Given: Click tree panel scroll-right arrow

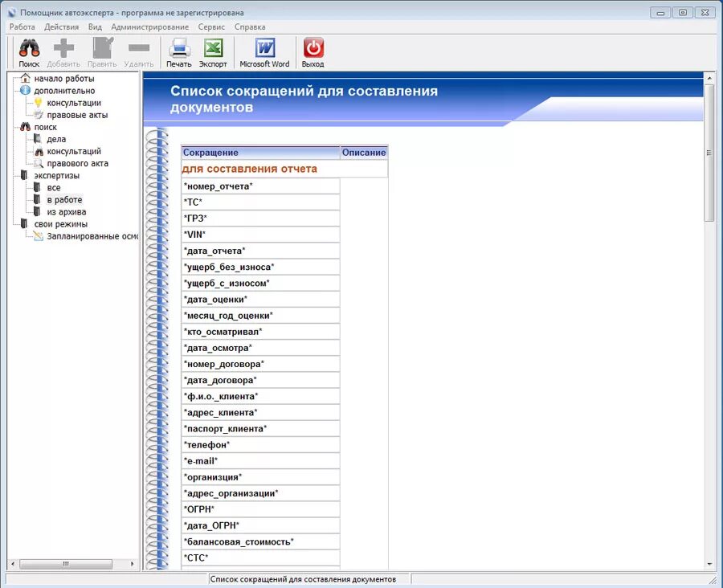Looking at the screenshot, I should coord(133,564).
